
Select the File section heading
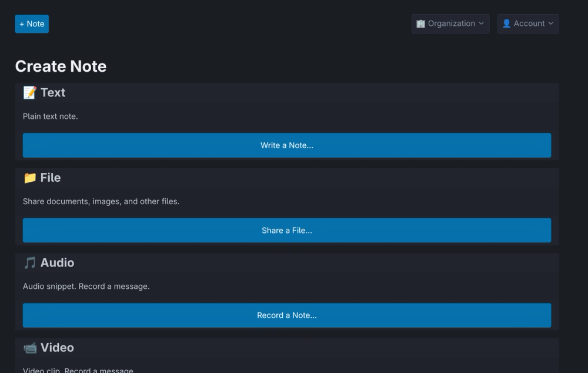point(51,178)
